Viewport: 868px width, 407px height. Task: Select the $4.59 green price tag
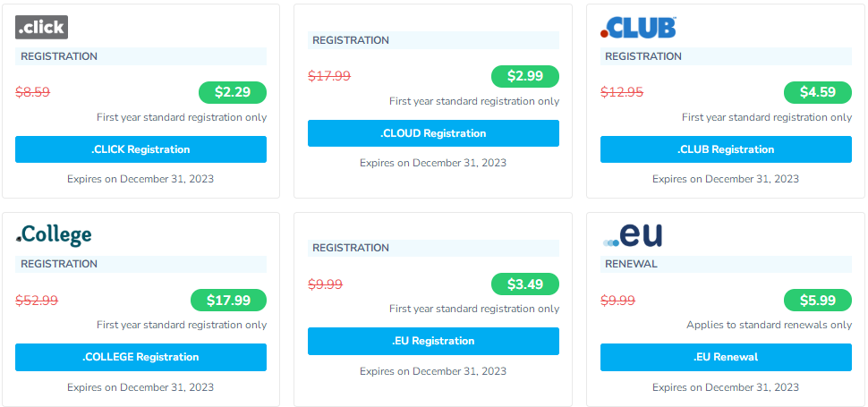click(817, 92)
